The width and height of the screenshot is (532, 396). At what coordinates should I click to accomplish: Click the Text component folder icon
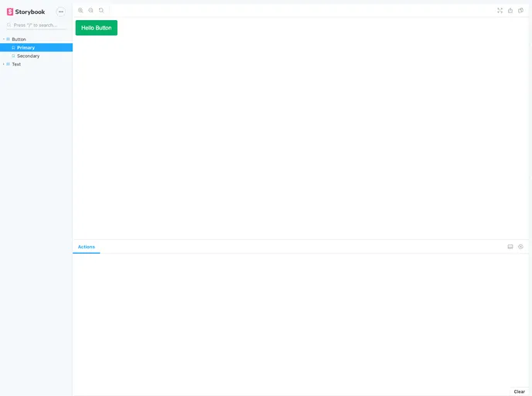point(9,64)
